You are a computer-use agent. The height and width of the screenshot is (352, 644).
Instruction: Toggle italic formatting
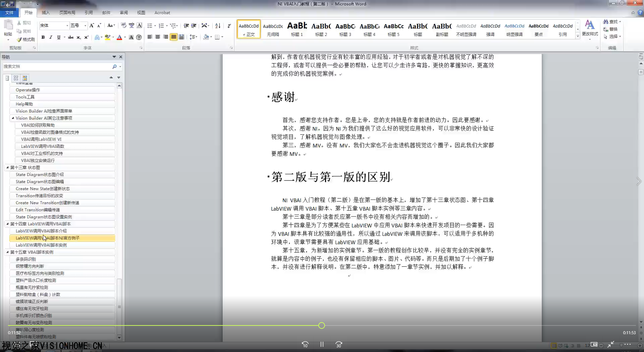51,37
